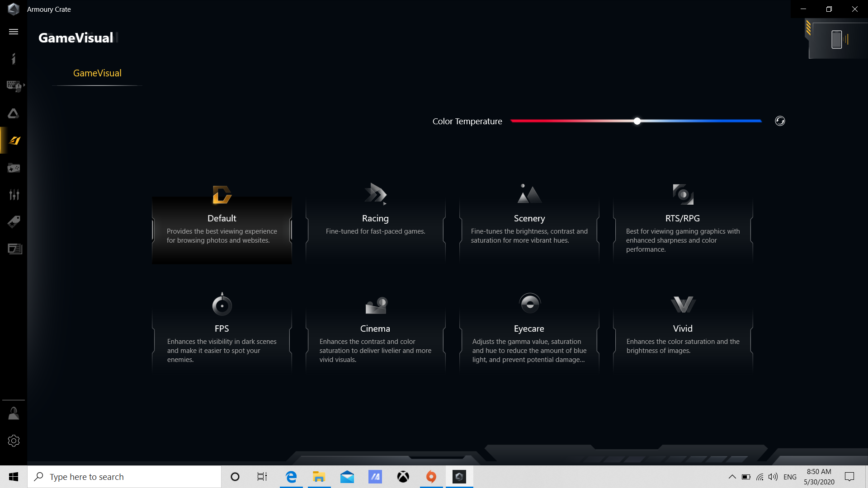
Task: Click the Scenery mountains icon
Action: tap(529, 193)
